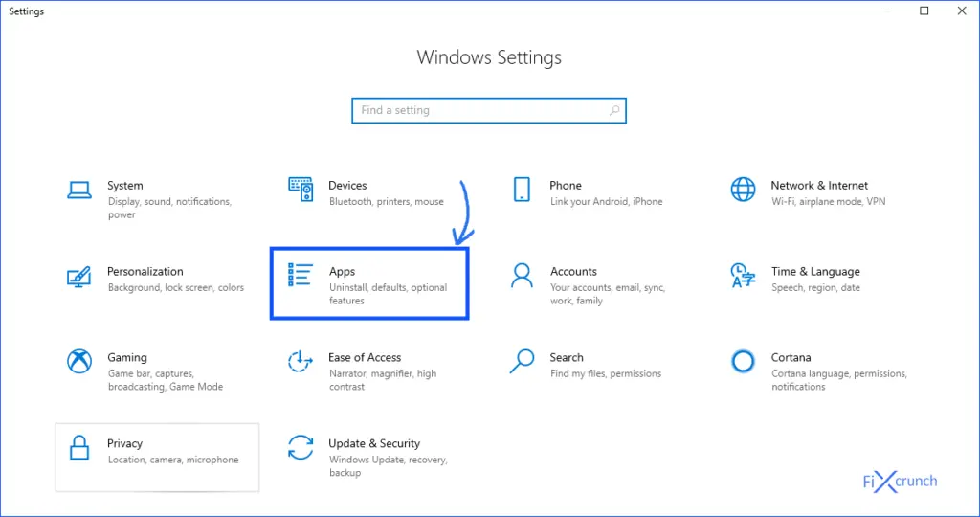The width and height of the screenshot is (980, 517).
Task: Click "Find my files, permissions" text
Action: [x=606, y=373]
